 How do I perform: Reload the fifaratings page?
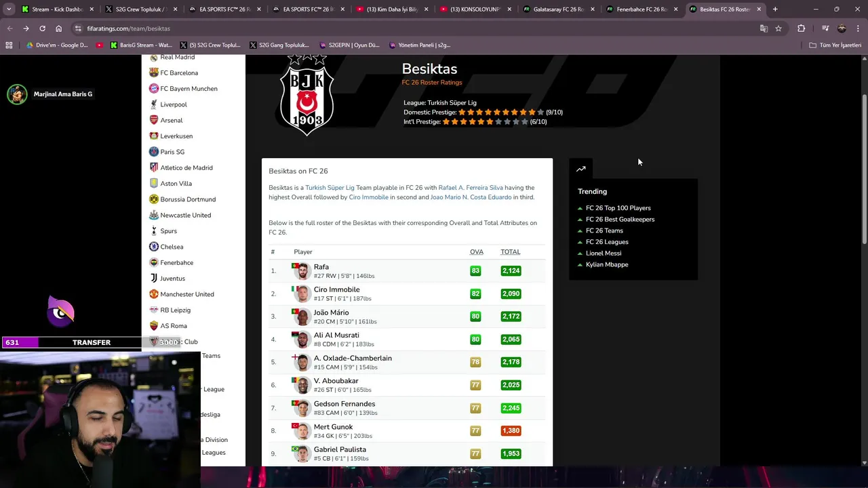pos(42,28)
